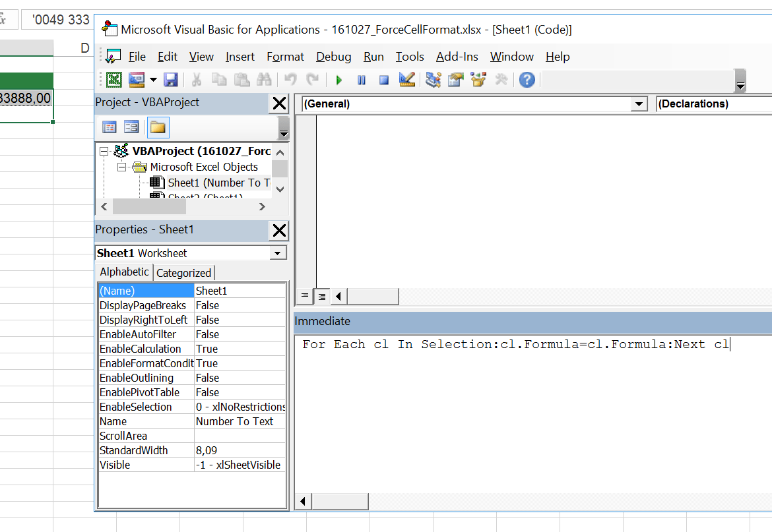772x532 pixels.
Task: Switch to Full Module View button
Action: (321, 296)
